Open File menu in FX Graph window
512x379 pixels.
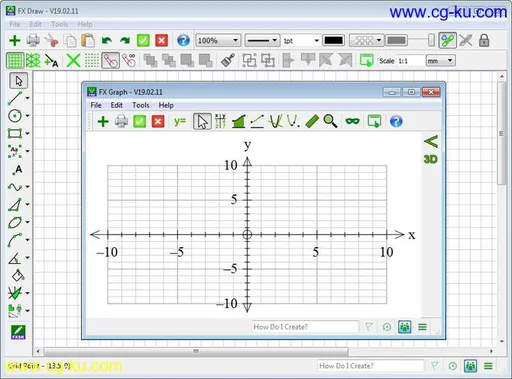96,105
